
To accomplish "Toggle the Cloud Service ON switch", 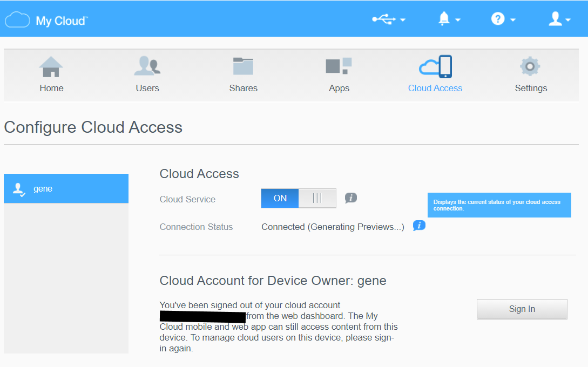I will (299, 198).
